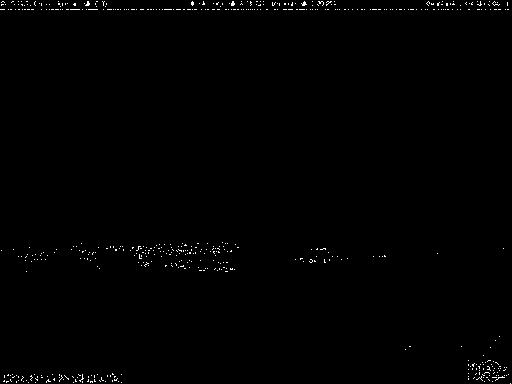Screen dimensions: 512x384
Task: Click the timestamp overlay at bottom-left
Action: click(x=63, y=378)
